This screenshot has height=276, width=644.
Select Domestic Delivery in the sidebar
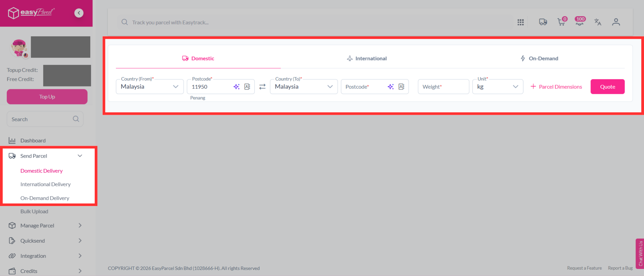pos(41,171)
